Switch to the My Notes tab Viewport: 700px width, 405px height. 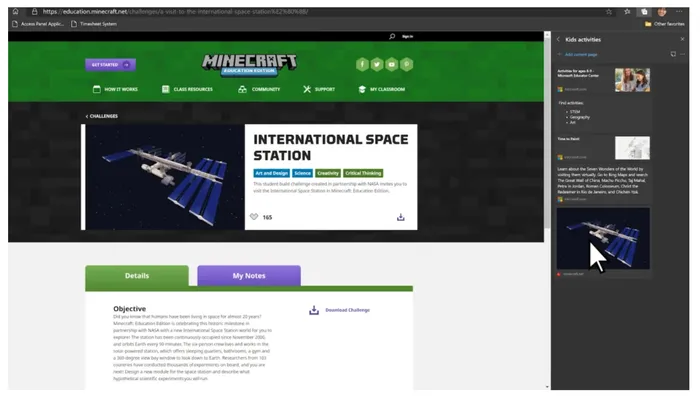coord(249,276)
